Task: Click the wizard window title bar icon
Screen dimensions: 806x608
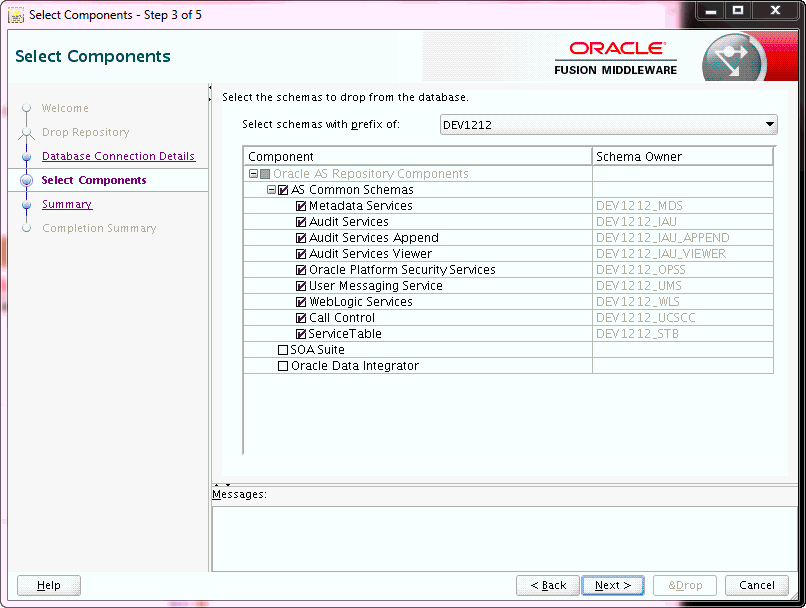Action: [16, 15]
